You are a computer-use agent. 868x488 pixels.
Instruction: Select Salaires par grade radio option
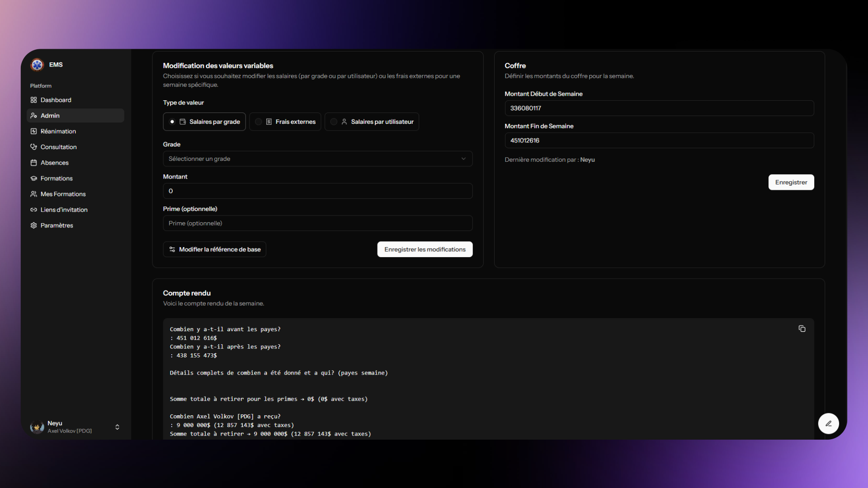(x=172, y=122)
